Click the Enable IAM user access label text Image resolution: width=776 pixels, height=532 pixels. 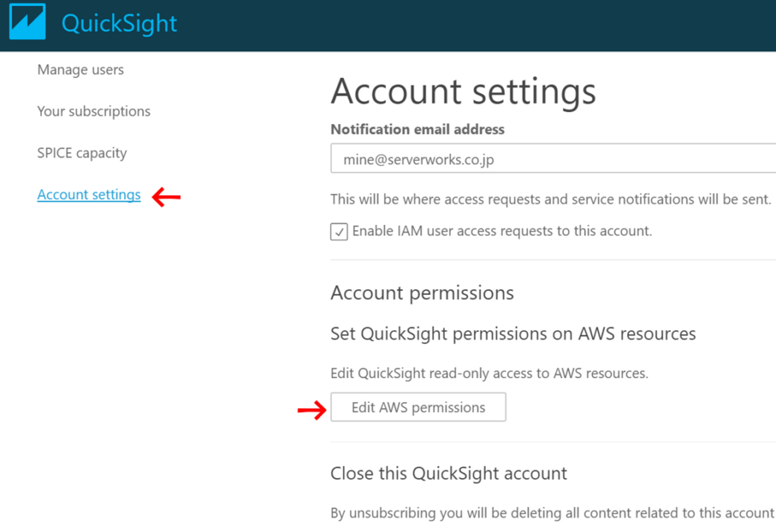point(502,231)
